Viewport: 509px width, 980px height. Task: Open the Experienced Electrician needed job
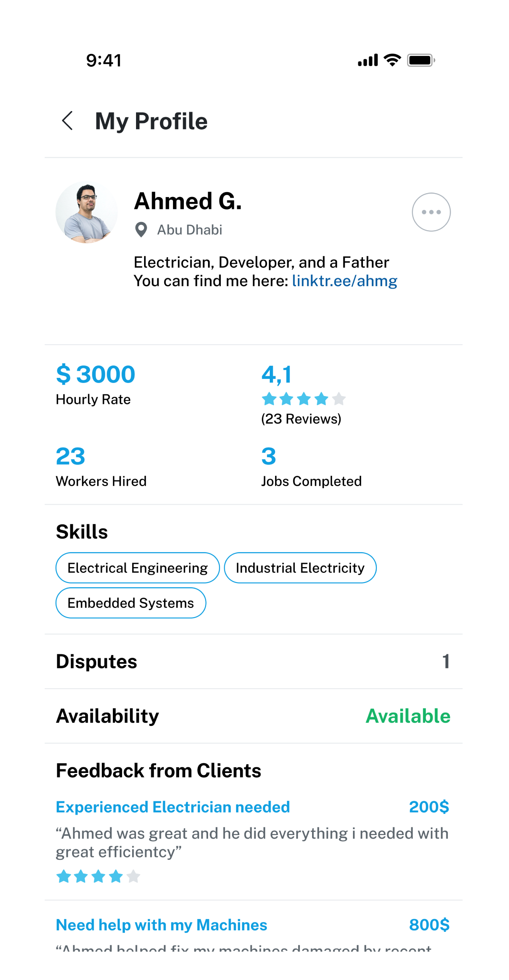tap(173, 807)
